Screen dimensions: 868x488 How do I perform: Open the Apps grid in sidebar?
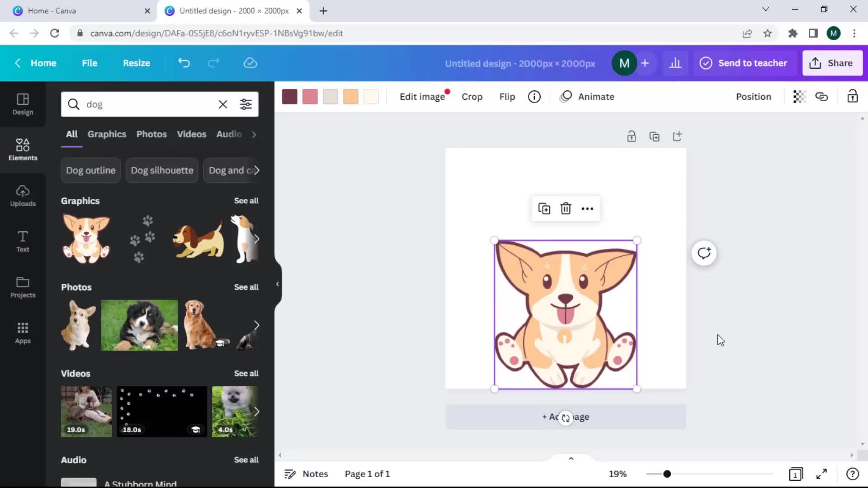click(x=23, y=333)
